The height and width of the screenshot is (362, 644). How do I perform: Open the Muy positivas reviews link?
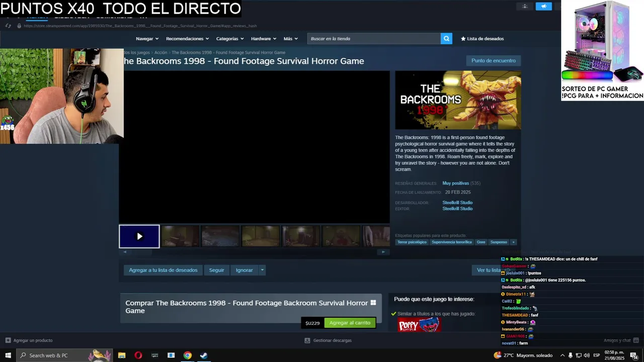pos(456,184)
